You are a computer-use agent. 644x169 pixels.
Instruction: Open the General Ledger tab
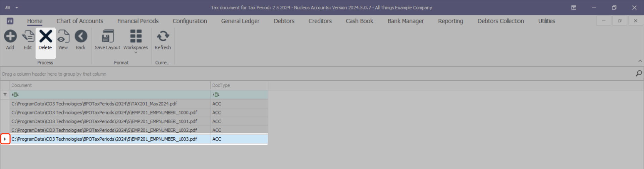tap(240, 21)
